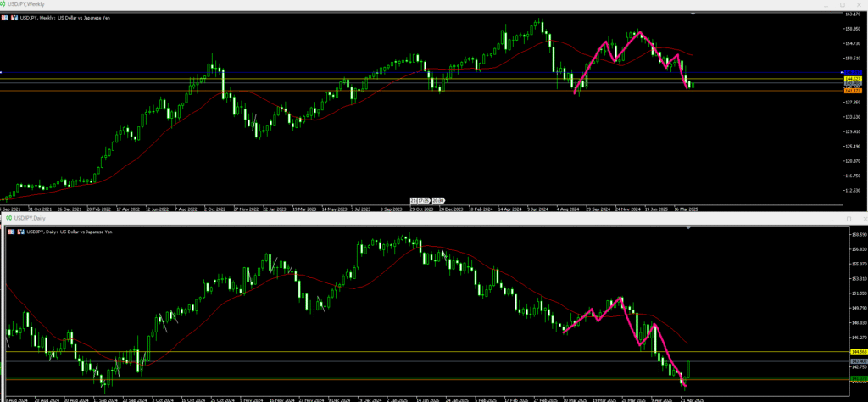Click the Japan flag icon in Daily chart
868x402 pixels.
click(20, 232)
